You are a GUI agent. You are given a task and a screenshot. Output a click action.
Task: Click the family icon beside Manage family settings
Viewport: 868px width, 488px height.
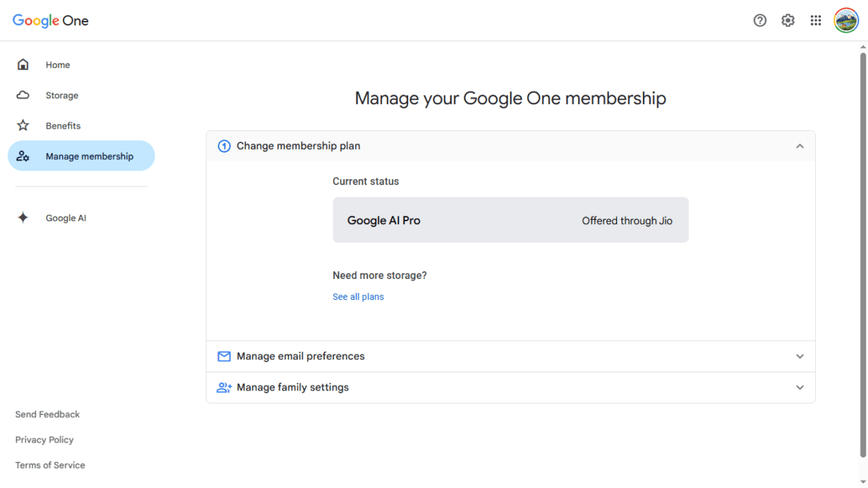224,388
